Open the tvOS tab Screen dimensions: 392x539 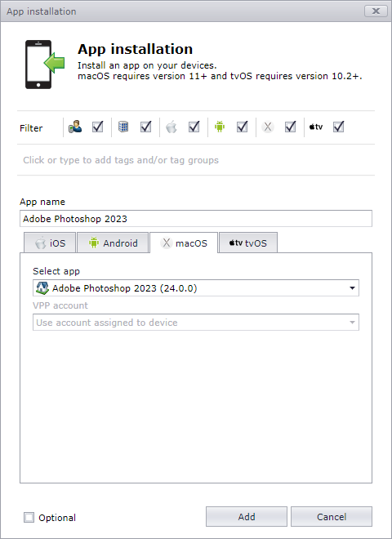pos(248,243)
